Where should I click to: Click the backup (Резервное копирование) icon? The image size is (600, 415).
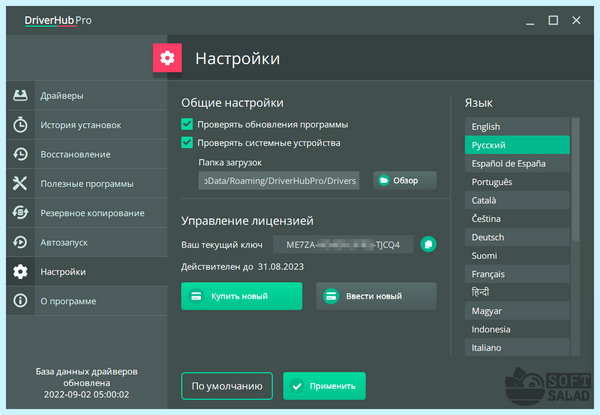tap(20, 213)
